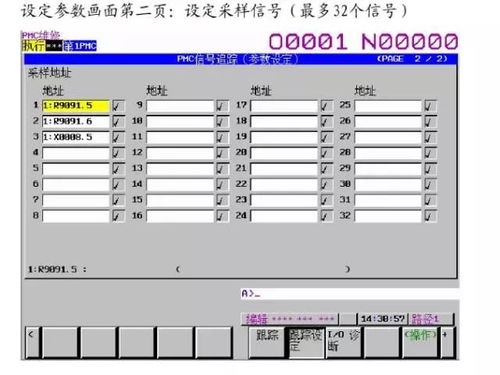Toggle checkbox next to address 17
This screenshot has width=500, height=375.
[327, 106]
